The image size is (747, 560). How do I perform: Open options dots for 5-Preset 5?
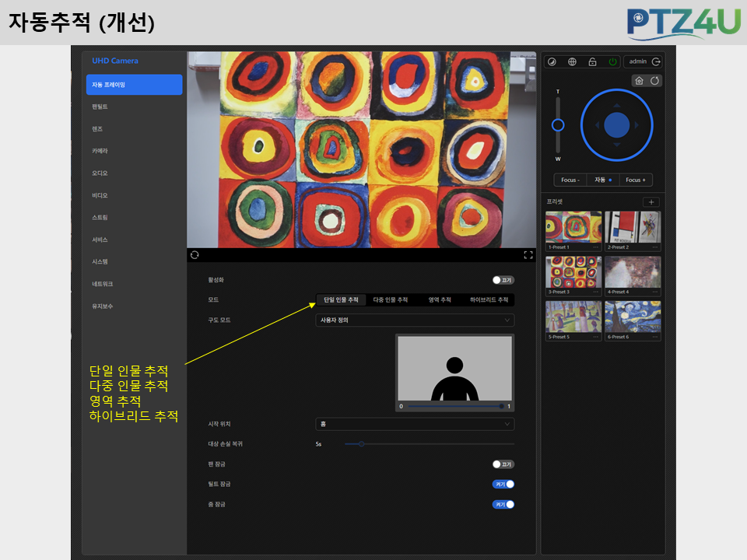(x=595, y=337)
